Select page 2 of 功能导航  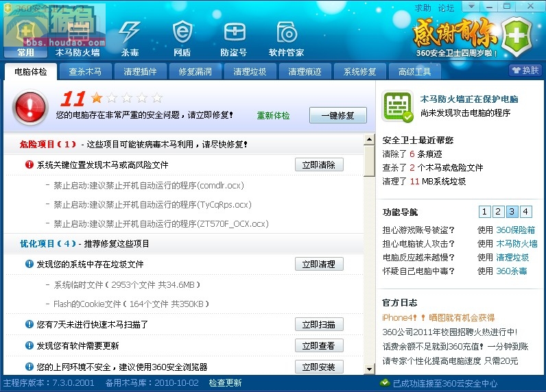498,211
